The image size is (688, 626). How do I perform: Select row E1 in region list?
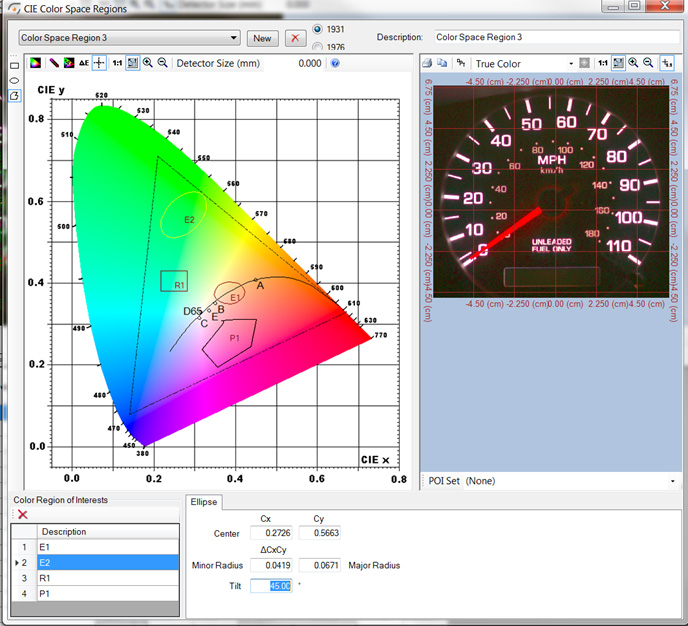coord(100,547)
